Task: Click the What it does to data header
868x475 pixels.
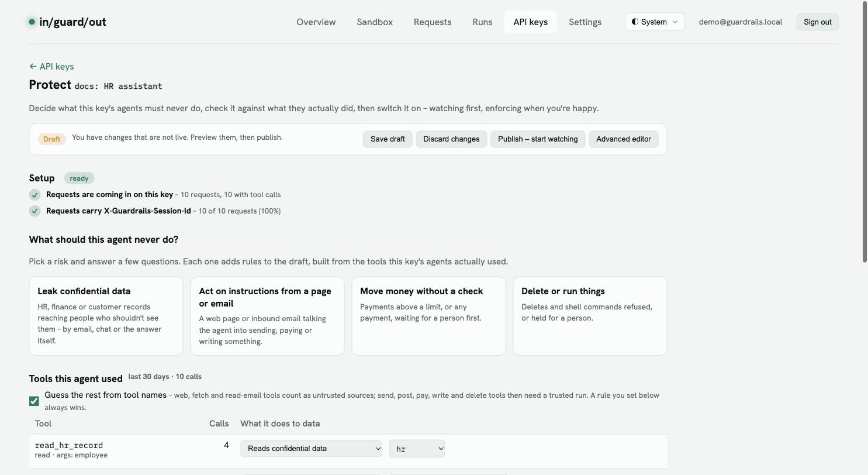Action: (280, 424)
